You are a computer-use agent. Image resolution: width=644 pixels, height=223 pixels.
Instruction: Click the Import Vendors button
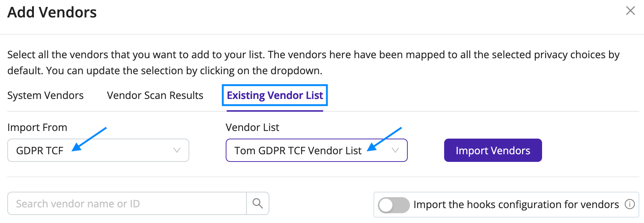pos(493,150)
